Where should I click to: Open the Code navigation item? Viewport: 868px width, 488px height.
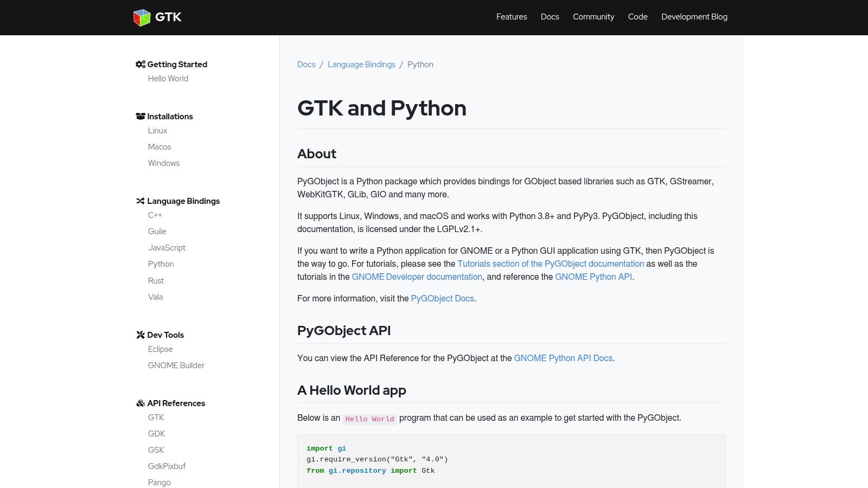[638, 17]
